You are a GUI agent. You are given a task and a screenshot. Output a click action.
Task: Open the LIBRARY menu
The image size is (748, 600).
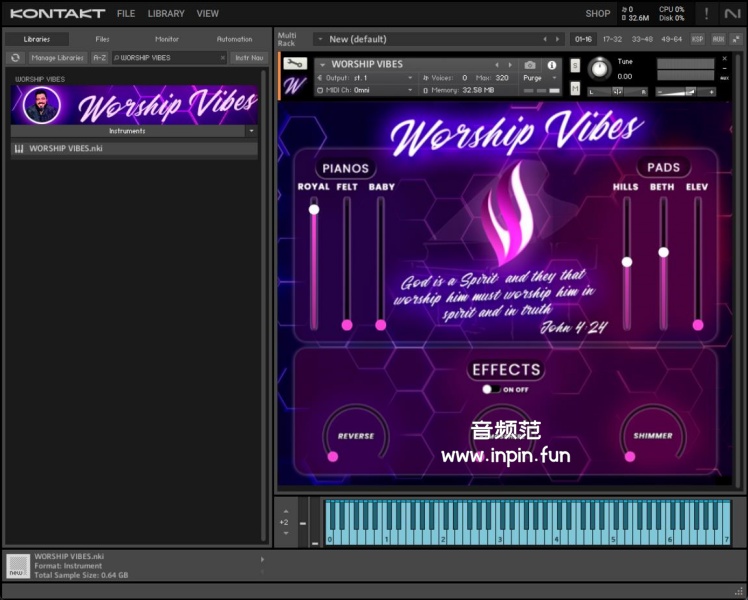coord(165,14)
